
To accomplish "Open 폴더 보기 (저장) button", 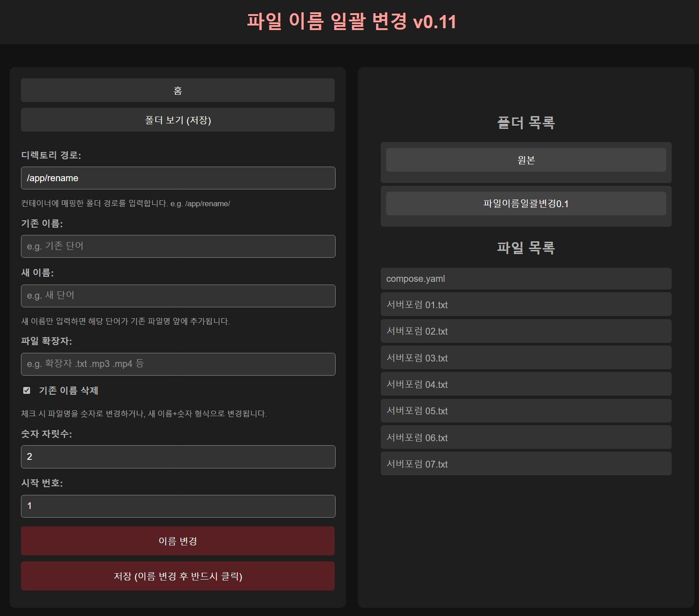I will (178, 120).
